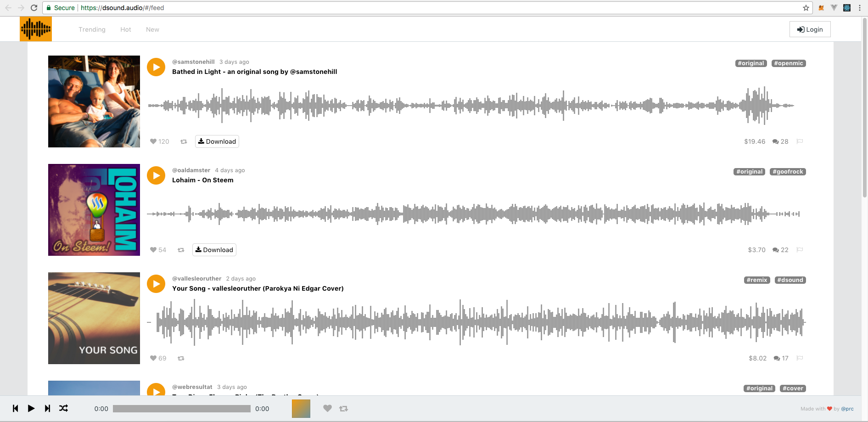
Task: Open Lohaim On Steem cover art
Action: 94,210
